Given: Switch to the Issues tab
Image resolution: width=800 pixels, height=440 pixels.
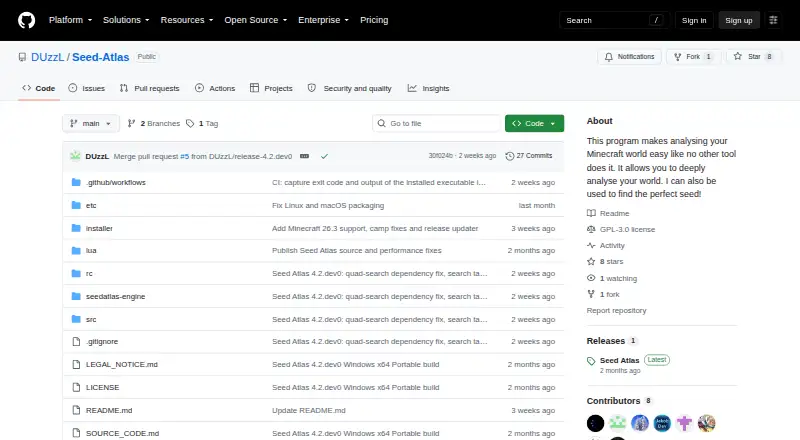Looking at the screenshot, I should click(x=87, y=88).
